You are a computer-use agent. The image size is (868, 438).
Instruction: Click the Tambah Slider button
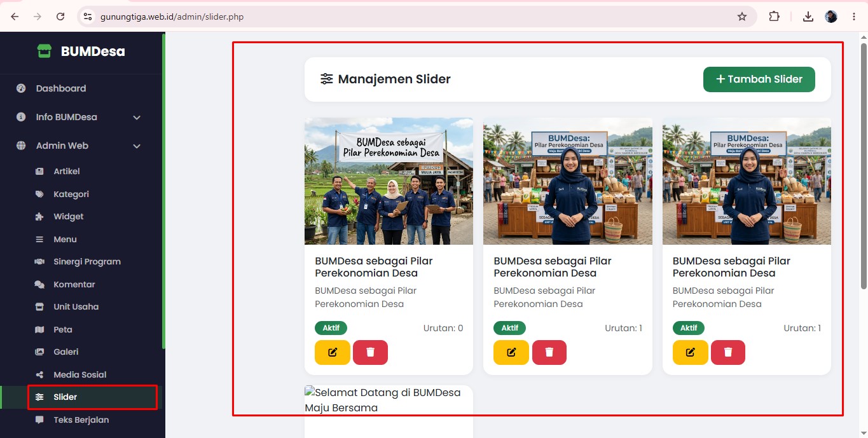(x=759, y=79)
